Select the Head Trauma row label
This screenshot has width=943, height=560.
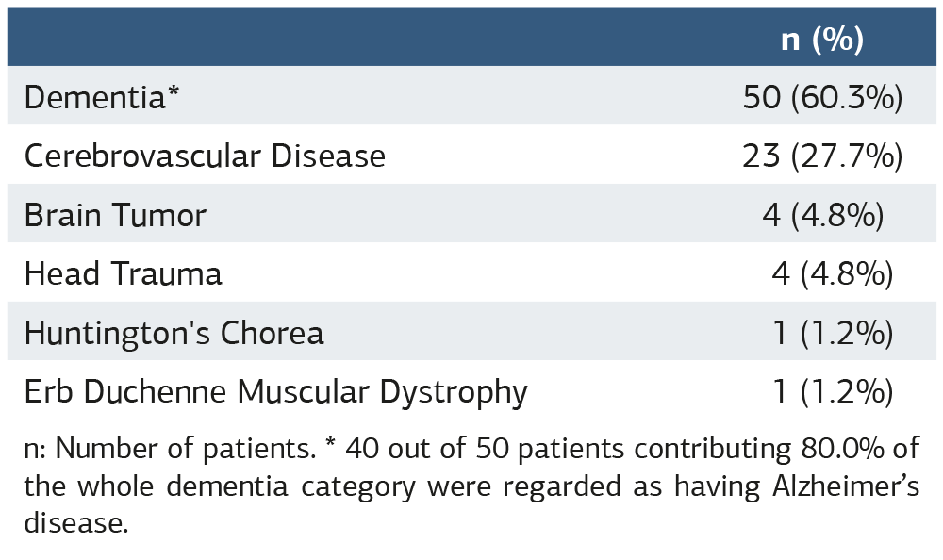[x=124, y=273]
